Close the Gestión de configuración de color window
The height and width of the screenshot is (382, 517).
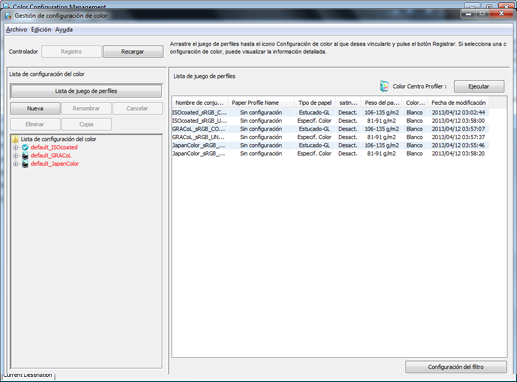tap(501, 13)
